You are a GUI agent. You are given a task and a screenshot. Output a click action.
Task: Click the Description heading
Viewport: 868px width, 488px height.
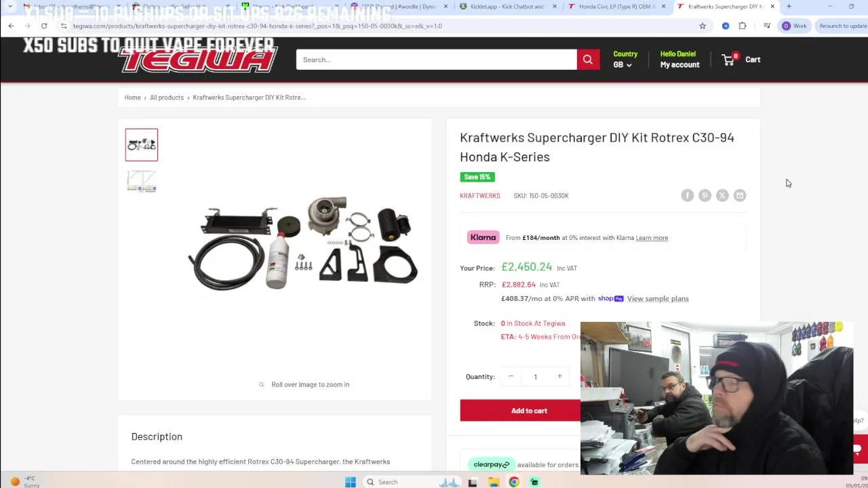(x=157, y=436)
